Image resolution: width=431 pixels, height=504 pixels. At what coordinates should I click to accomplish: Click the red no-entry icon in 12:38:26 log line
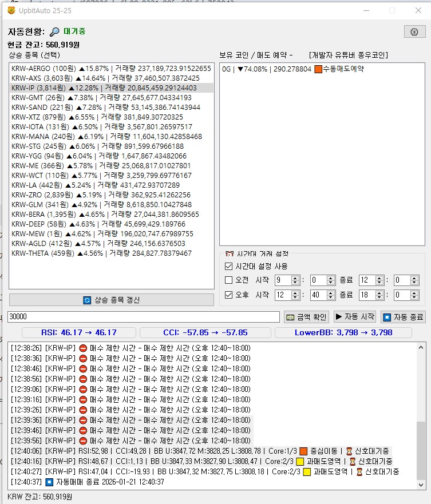(82, 348)
